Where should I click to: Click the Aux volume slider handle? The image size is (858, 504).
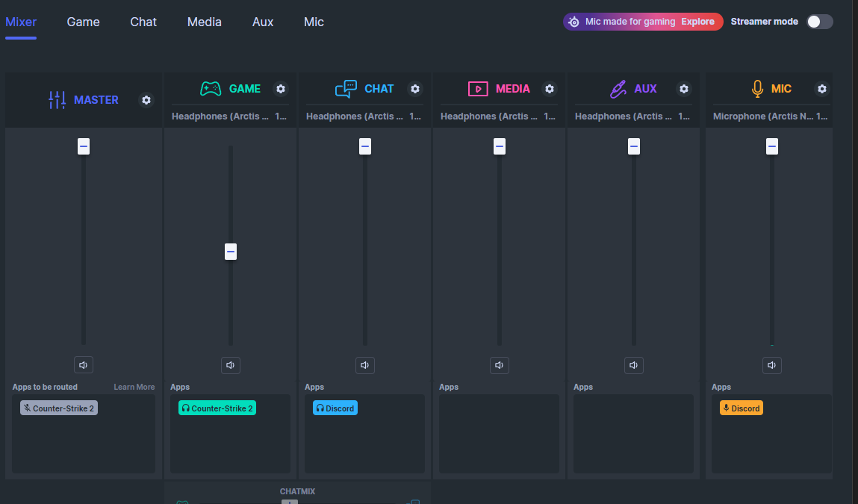[634, 146]
